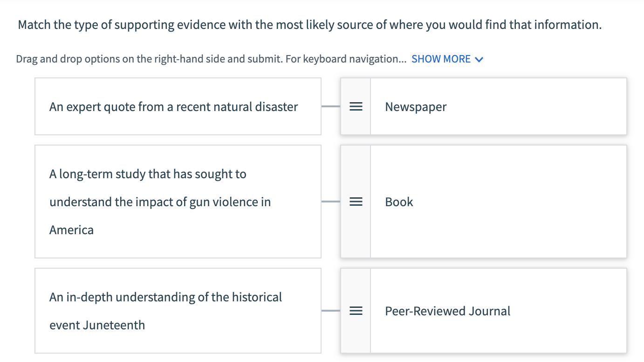The width and height of the screenshot is (644, 362).
Task: Click the gun violence long-term study prompt
Action: tap(178, 202)
